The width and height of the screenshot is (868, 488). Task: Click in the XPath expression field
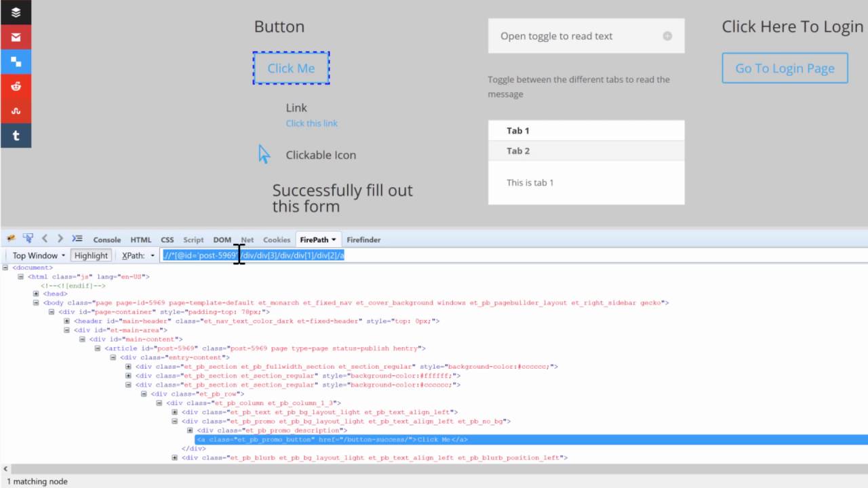tap(513, 256)
